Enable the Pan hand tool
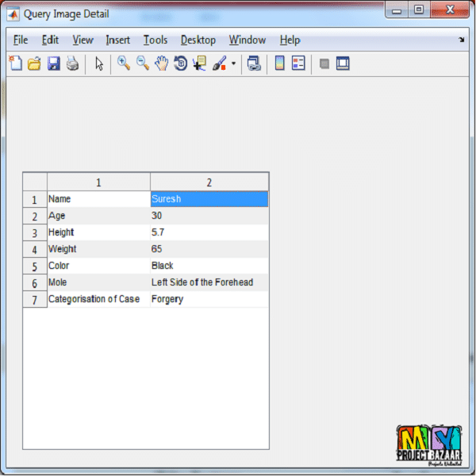476x476 pixels. point(162,64)
